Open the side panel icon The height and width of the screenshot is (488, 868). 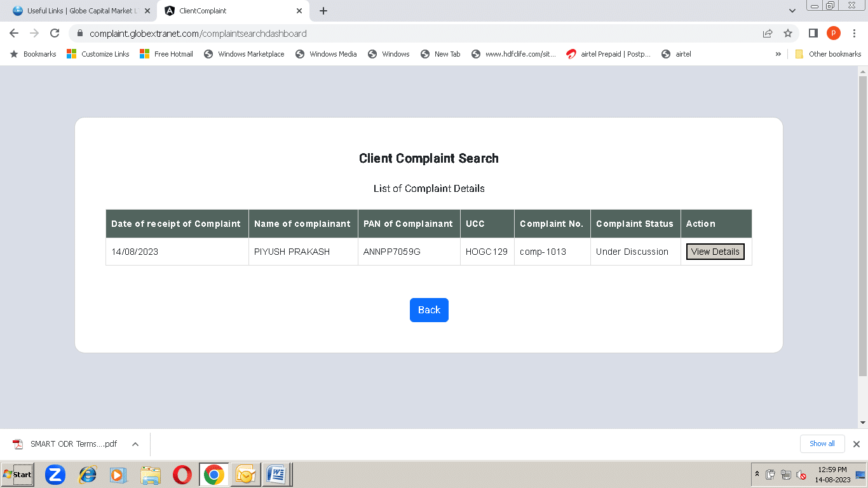click(813, 33)
